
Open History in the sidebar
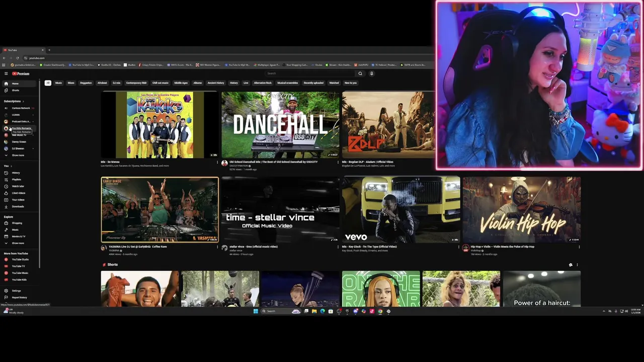point(16,173)
